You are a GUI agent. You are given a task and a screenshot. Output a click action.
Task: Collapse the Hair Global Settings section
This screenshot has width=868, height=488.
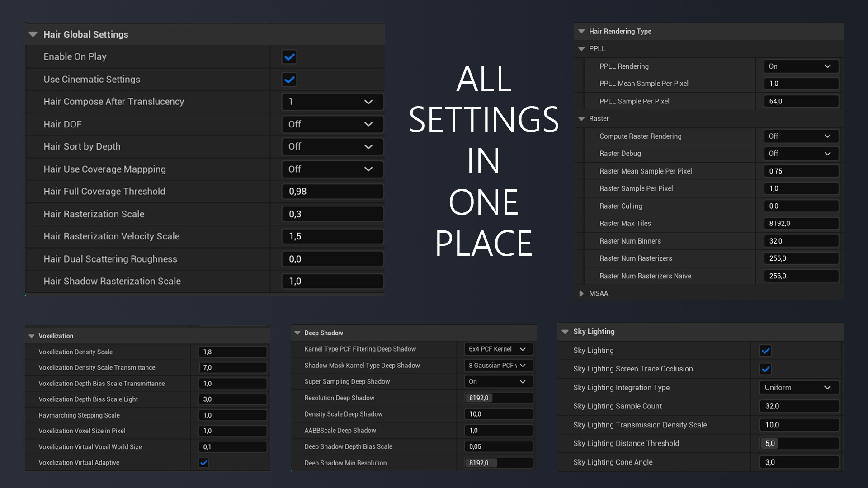point(33,34)
